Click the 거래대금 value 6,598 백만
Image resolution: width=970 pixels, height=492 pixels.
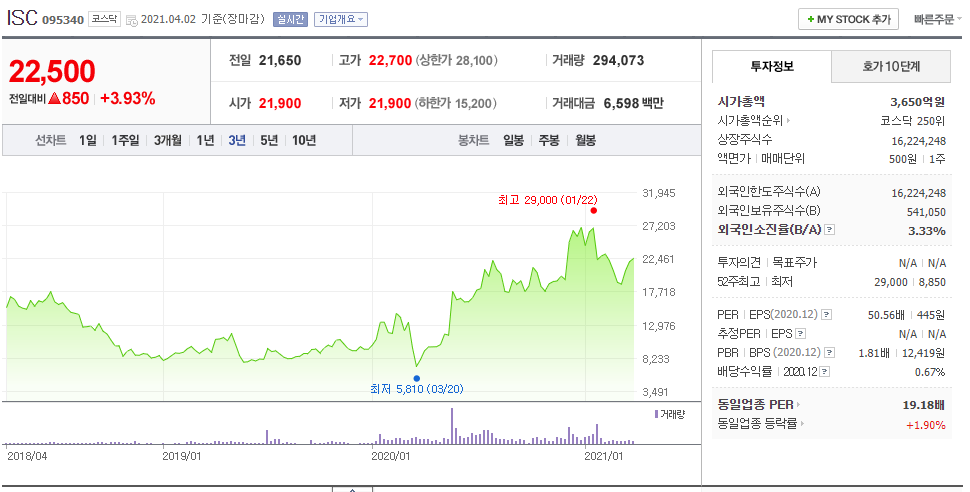pos(633,103)
